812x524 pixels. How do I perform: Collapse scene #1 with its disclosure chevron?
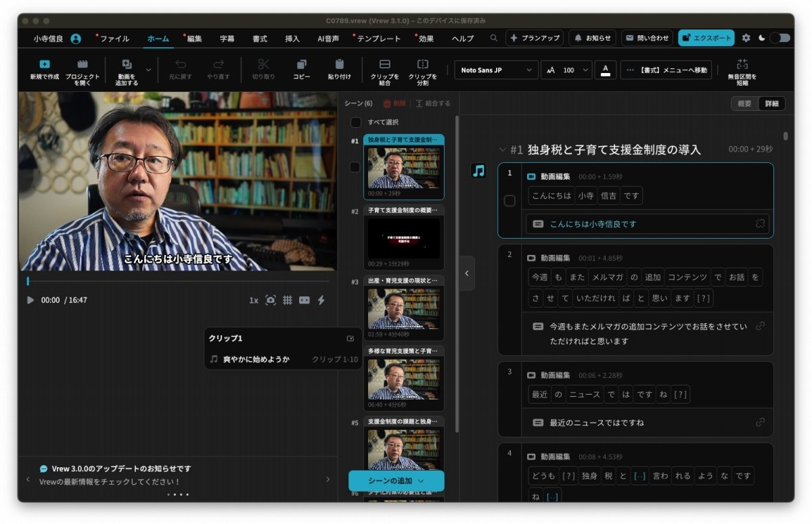(x=501, y=149)
